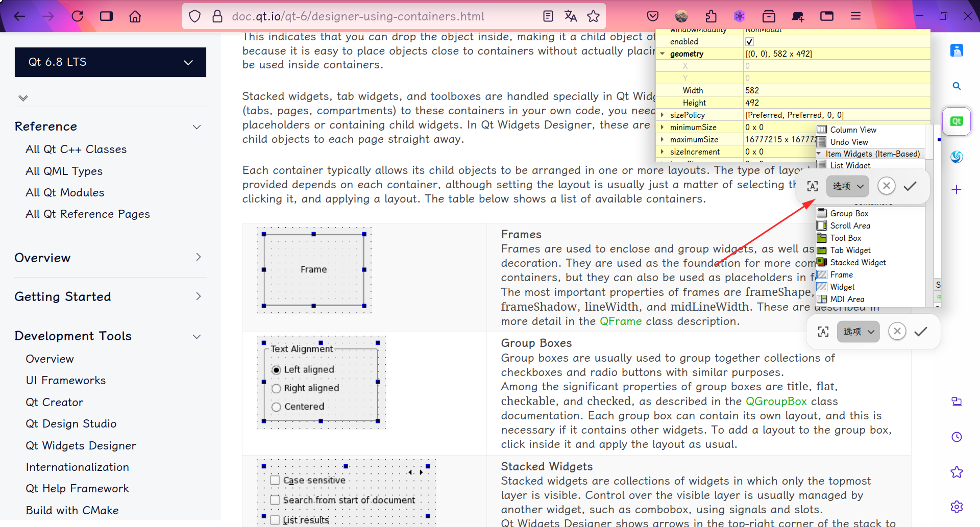
Task: Select the Left aligned radio button
Action: (x=276, y=370)
